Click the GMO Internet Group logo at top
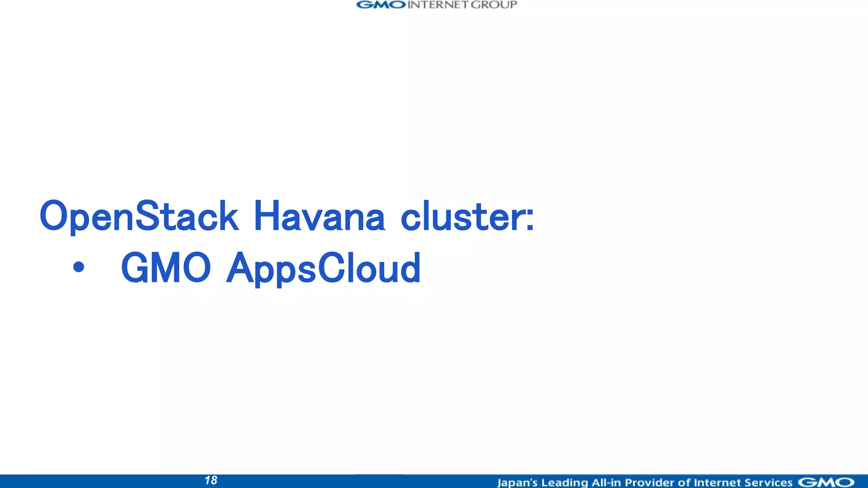The height and width of the screenshot is (488, 868). (x=437, y=5)
